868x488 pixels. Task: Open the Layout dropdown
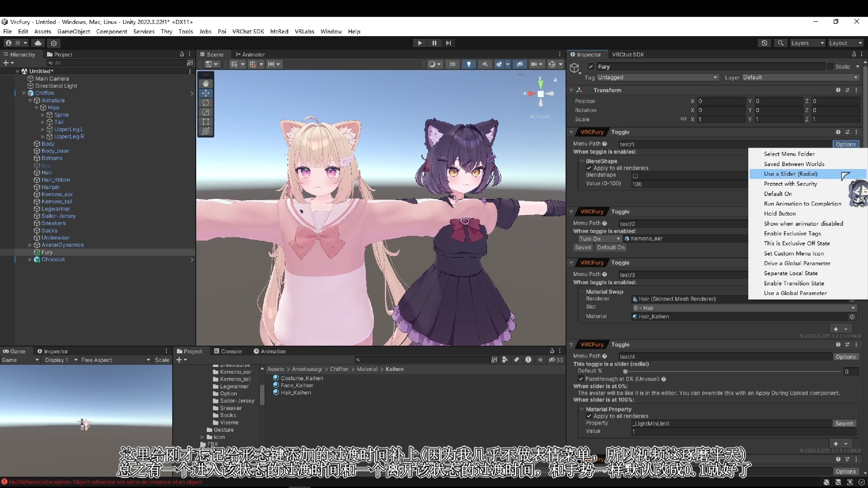pos(845,43)
